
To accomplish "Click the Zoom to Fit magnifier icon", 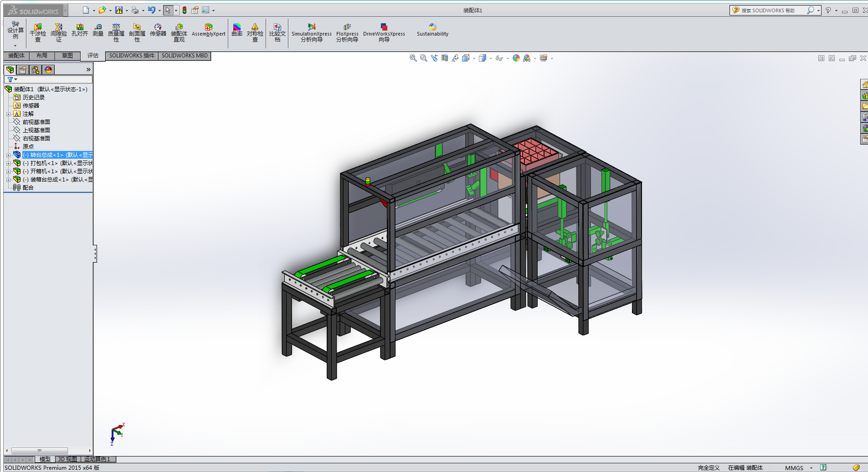I will 413,58.
